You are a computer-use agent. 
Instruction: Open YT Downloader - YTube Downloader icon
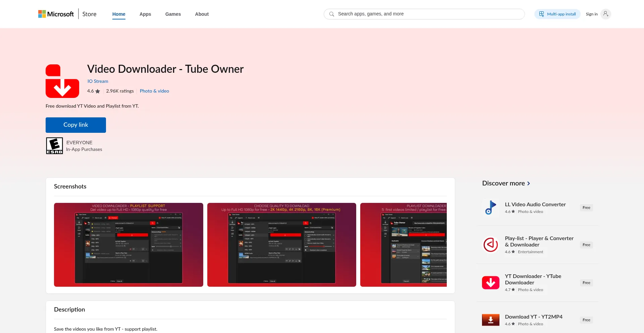pos(490,283)
